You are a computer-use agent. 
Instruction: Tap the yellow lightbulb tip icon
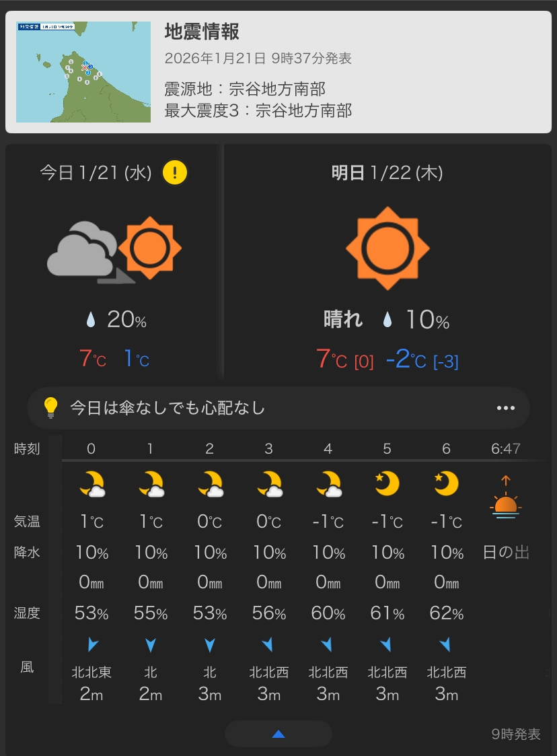click(x=51, y=407)
